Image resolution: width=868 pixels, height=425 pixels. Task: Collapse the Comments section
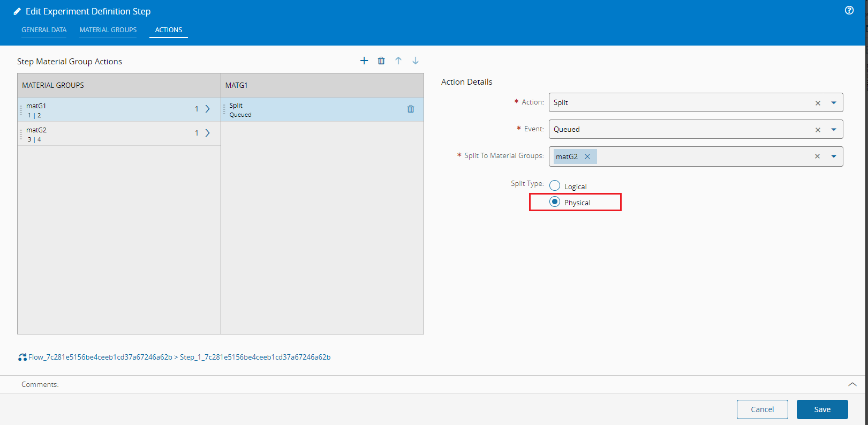(x=852, y=384)
